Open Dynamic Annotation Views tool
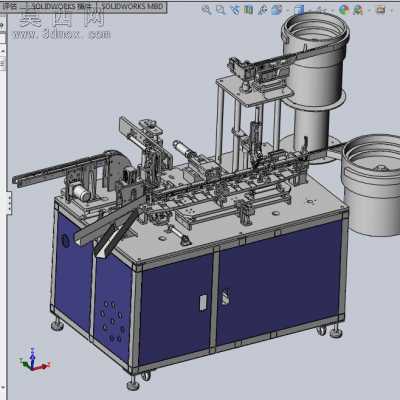This screenshot has height=400, width=400. [x=262, y=10]
